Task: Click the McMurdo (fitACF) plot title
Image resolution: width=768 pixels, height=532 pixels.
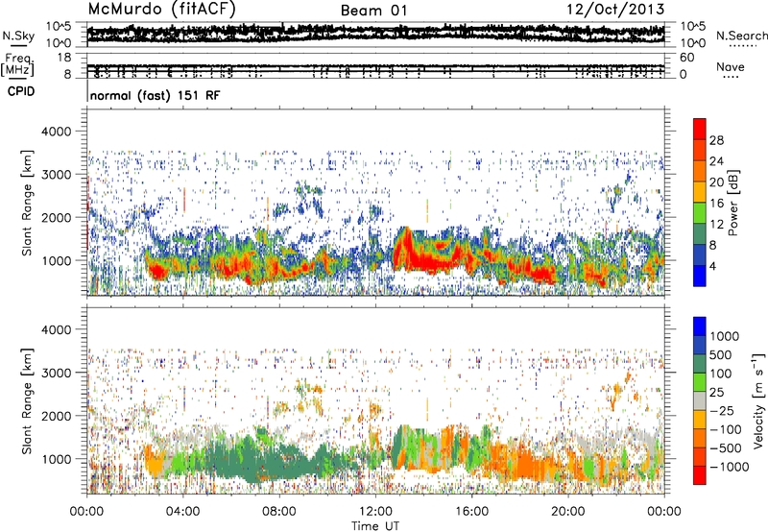Action: 161,10
